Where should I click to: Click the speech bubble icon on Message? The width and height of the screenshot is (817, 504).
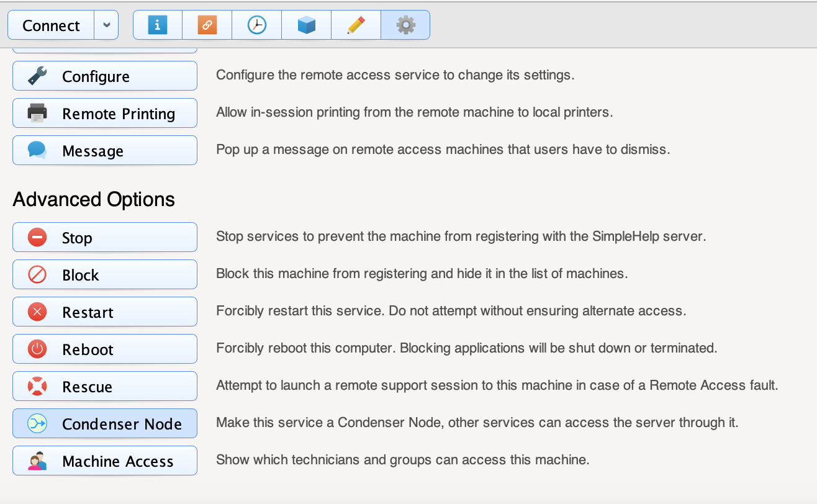37,150
